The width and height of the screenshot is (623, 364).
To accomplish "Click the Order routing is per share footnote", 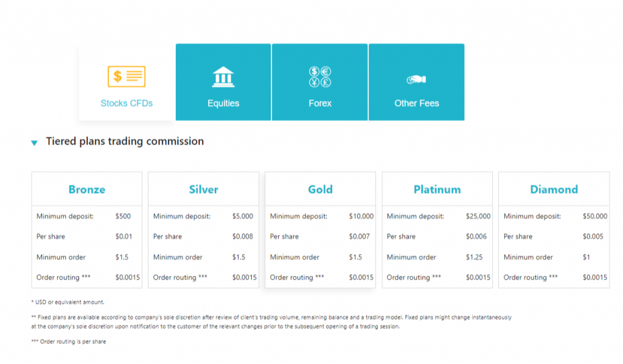I will point(69,342).
